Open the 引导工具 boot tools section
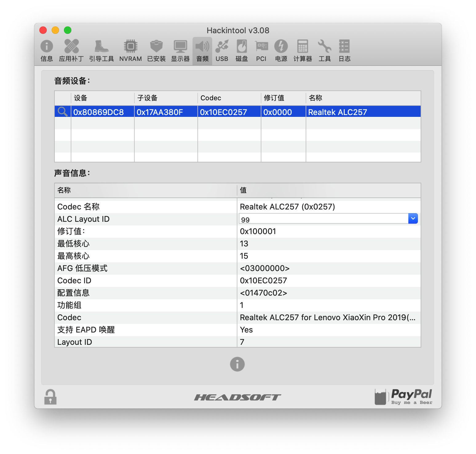The image size is (476, 454). [101, 51]
